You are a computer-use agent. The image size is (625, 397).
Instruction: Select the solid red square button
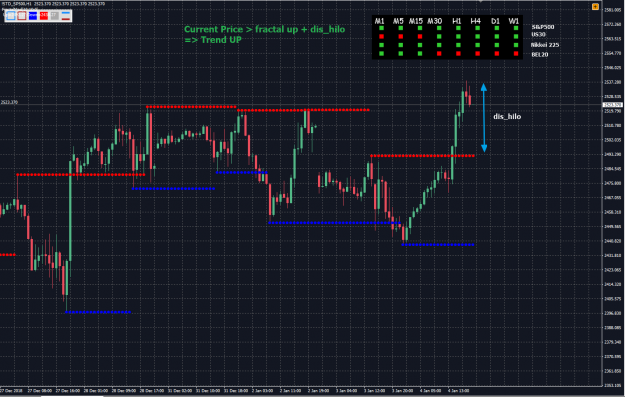point(44,16)
